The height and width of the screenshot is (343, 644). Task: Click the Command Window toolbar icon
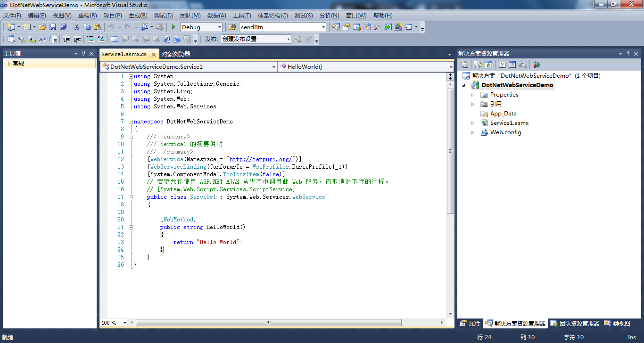pyautogui.click(x=409, y=27)
